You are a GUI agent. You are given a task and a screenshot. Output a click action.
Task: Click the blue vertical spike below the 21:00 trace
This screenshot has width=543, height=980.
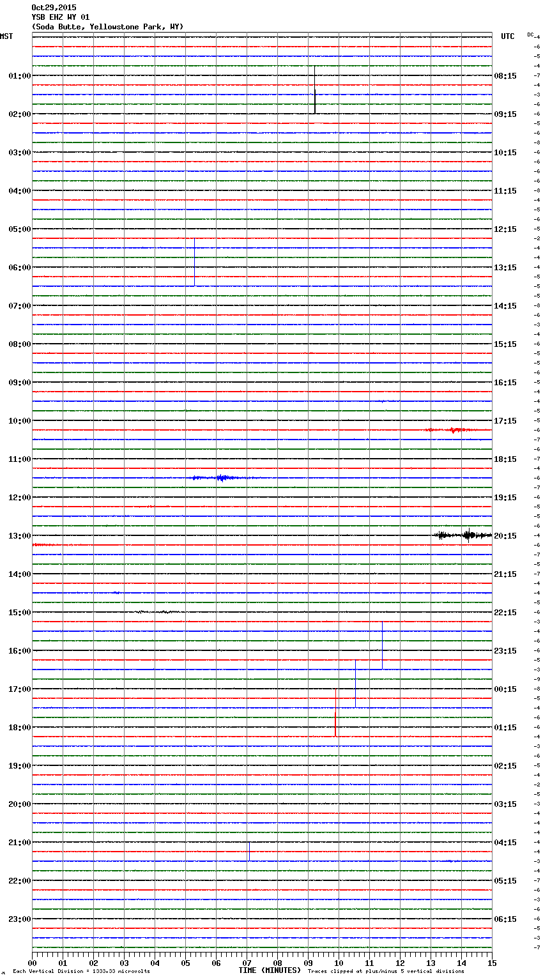pos(249,852)
